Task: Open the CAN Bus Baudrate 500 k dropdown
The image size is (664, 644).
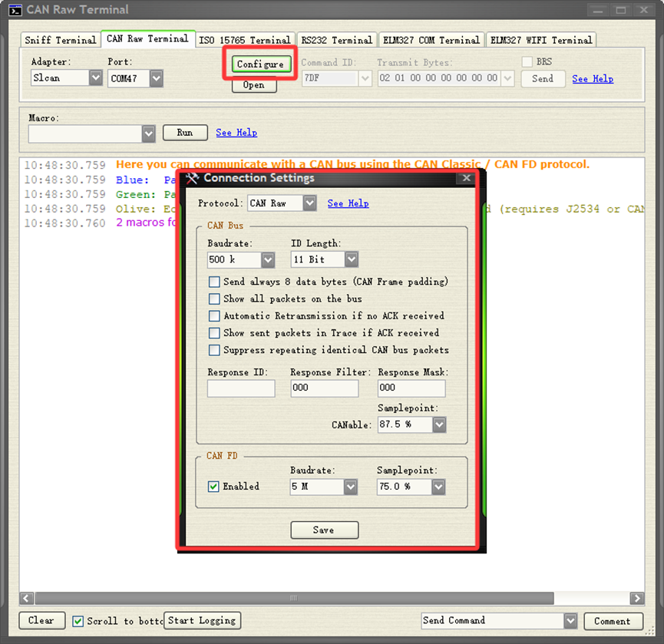Action: click(268, 259)
